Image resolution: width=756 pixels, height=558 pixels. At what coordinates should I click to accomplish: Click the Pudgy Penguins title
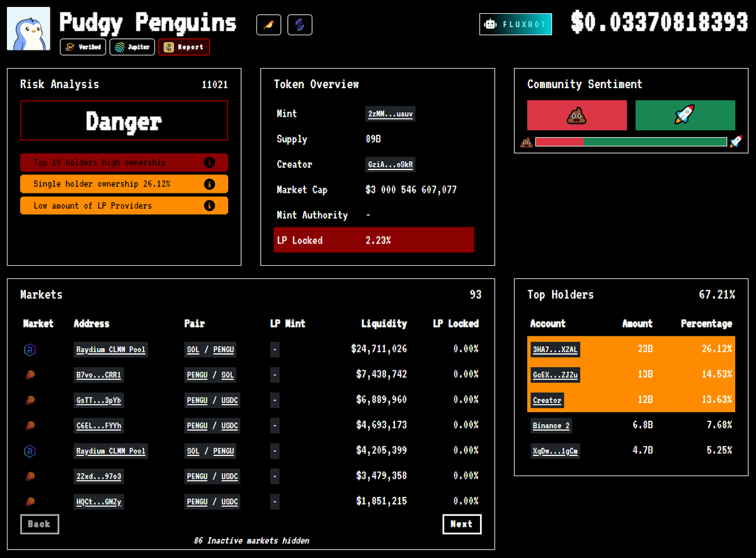coord(148,23)
